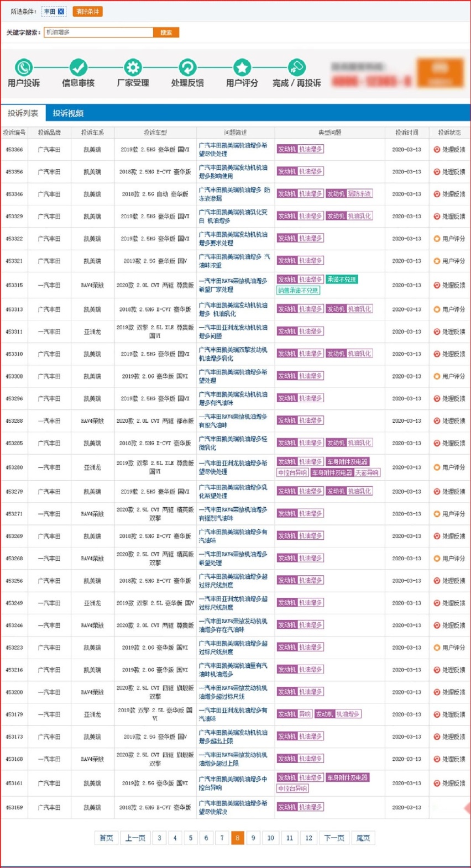
Task: Click the status icon of complaint 453168
Action: click(437, 759)
